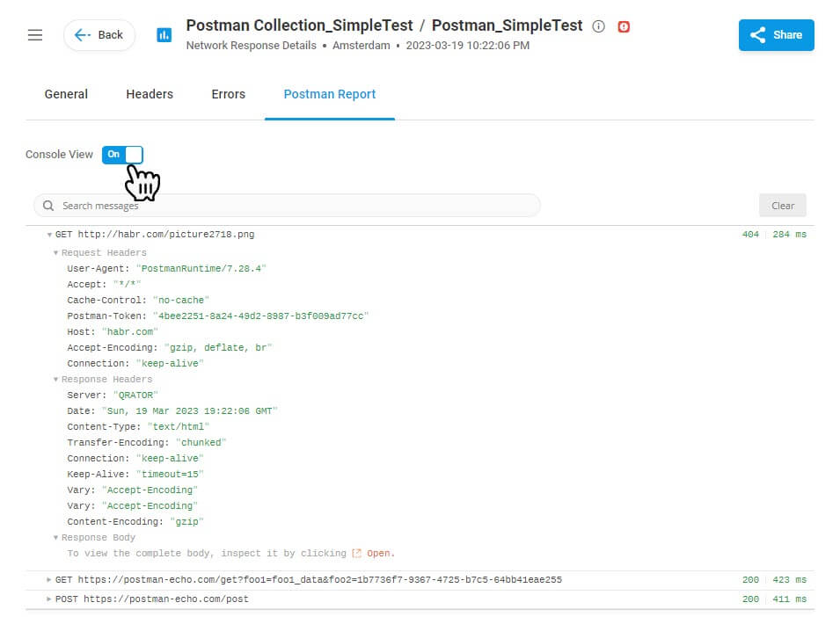
Task: Click the Back button
Action: pos(99,35)
